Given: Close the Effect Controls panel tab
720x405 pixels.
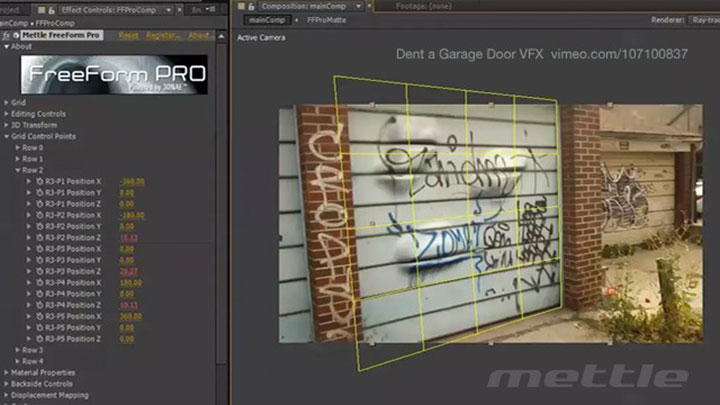Looking at the screenshot, I should 180,10.
